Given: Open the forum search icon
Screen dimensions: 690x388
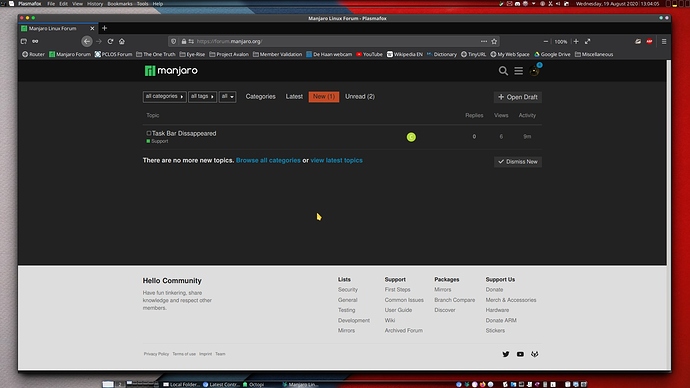Looking at the screenshot, I should pos(503,71).
